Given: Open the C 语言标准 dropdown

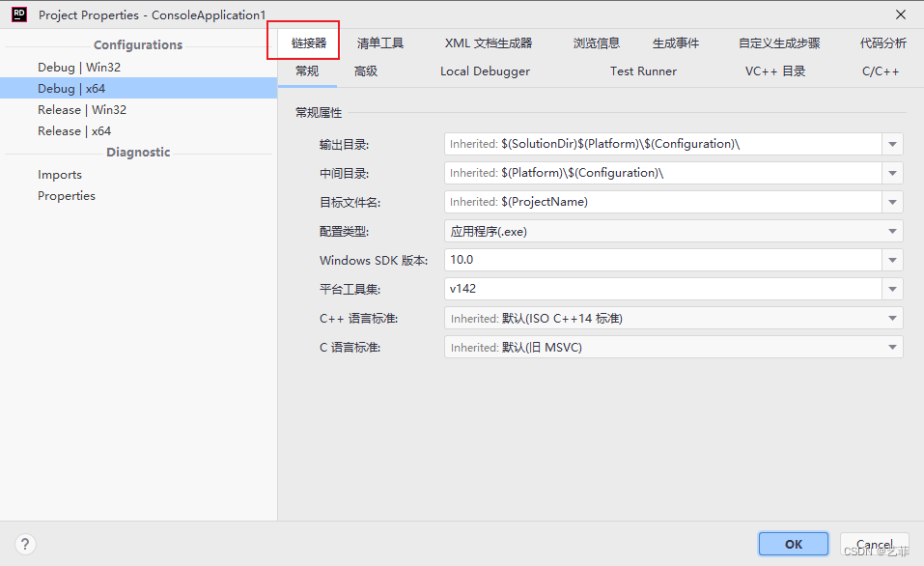Looking at the screenshot, I should 891,347.
